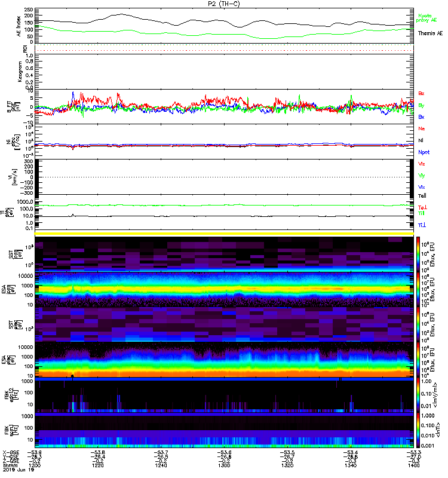Image resolution: width=448 pixels, height=478 pixels.
Task: Select the blue Npot legend label
Action: click(424, 152)
